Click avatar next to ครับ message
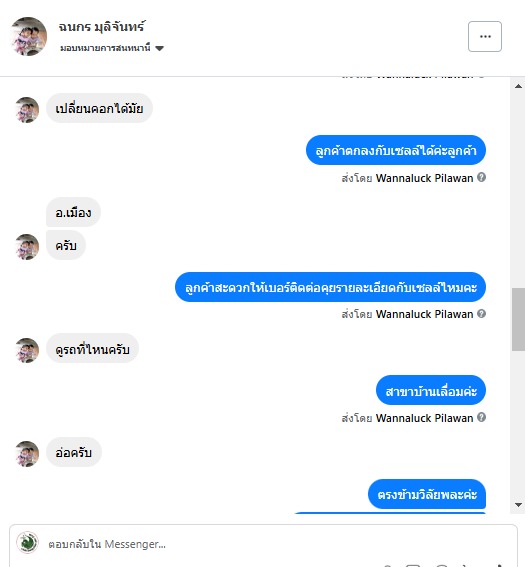The height and width of the screenshot is (567, 525). [27, 247]
